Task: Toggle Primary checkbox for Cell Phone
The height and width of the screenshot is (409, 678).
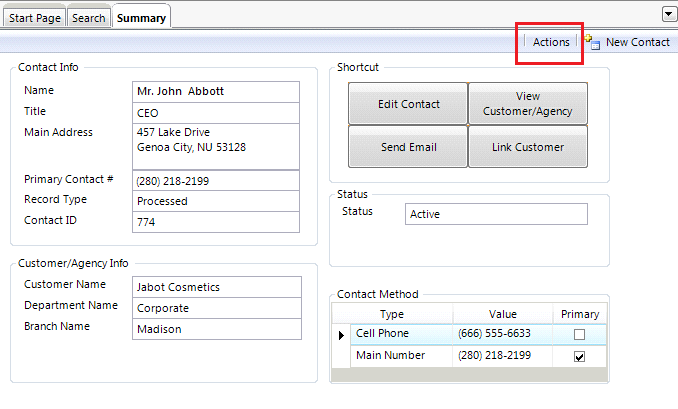Action: 579,334
